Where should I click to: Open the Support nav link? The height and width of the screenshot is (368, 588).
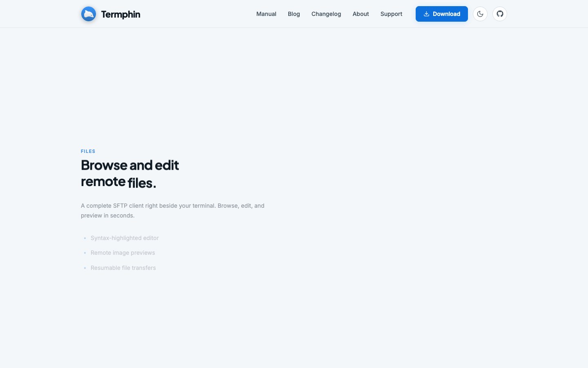click(x=391, y=14)
